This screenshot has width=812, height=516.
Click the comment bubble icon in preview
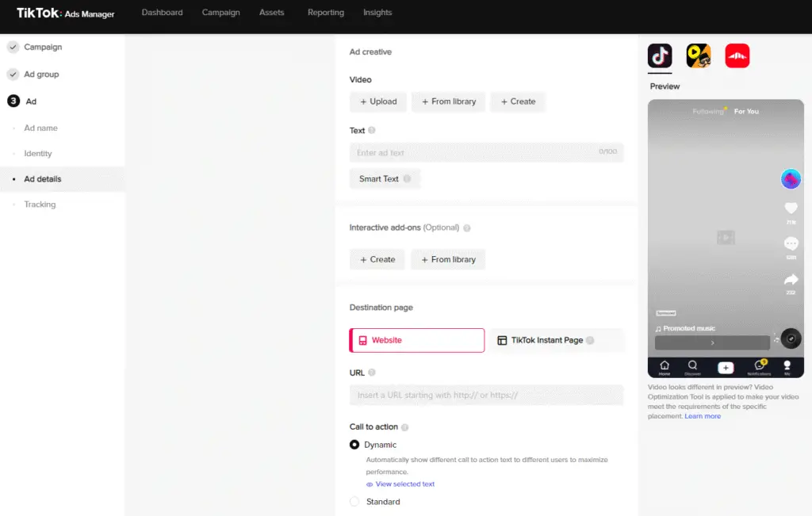(x=791, y=244)
